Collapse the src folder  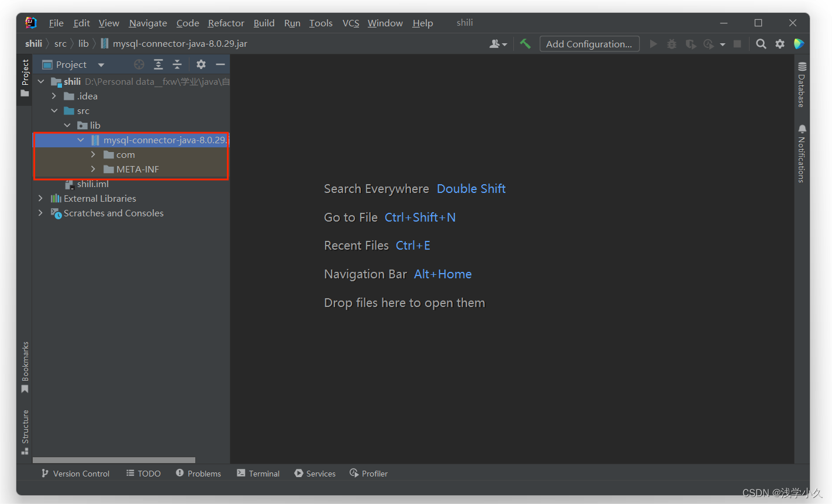pos(54,111)
